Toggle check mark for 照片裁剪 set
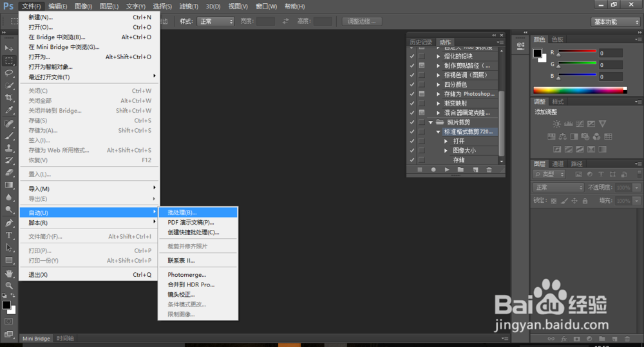The width and height of the screenshot is (644, 347). click(x=412, y=122)
